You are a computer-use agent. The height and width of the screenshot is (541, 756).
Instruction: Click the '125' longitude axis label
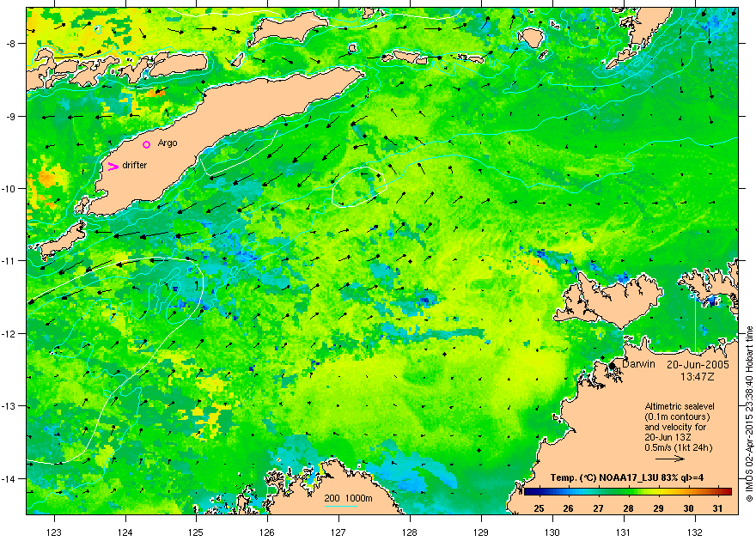click(x=196, y=532)
